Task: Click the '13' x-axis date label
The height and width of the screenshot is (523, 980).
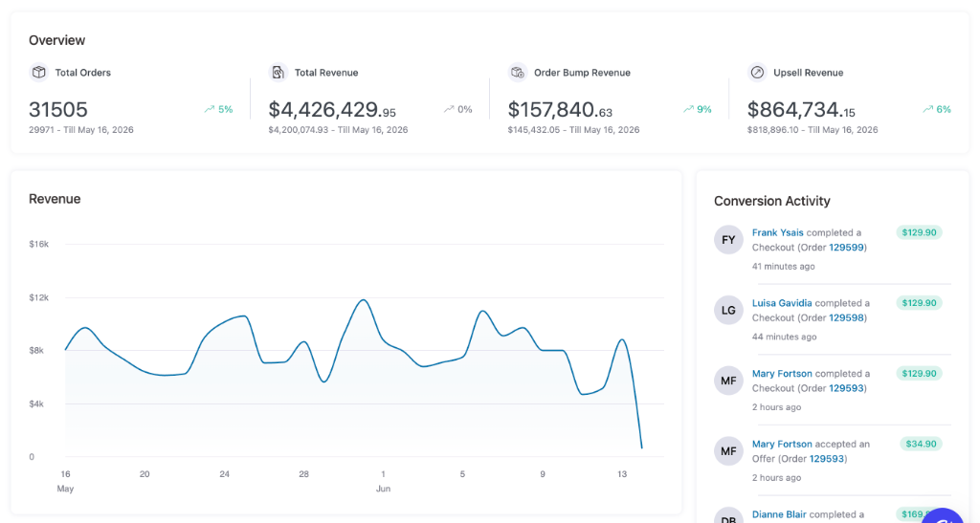Action: coord(622,474)
